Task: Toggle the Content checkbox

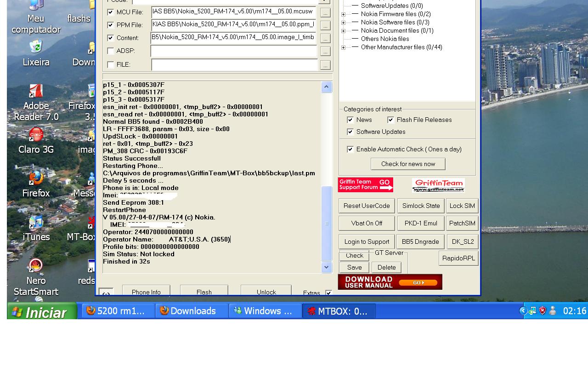Action: (x=111, y=38)
